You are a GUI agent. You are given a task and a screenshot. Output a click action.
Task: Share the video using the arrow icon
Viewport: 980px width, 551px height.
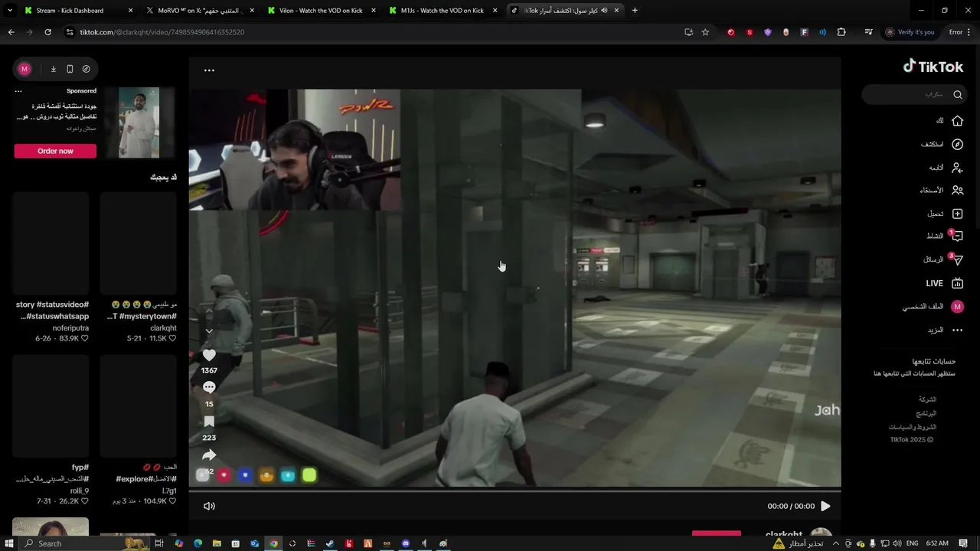point(209,455)
